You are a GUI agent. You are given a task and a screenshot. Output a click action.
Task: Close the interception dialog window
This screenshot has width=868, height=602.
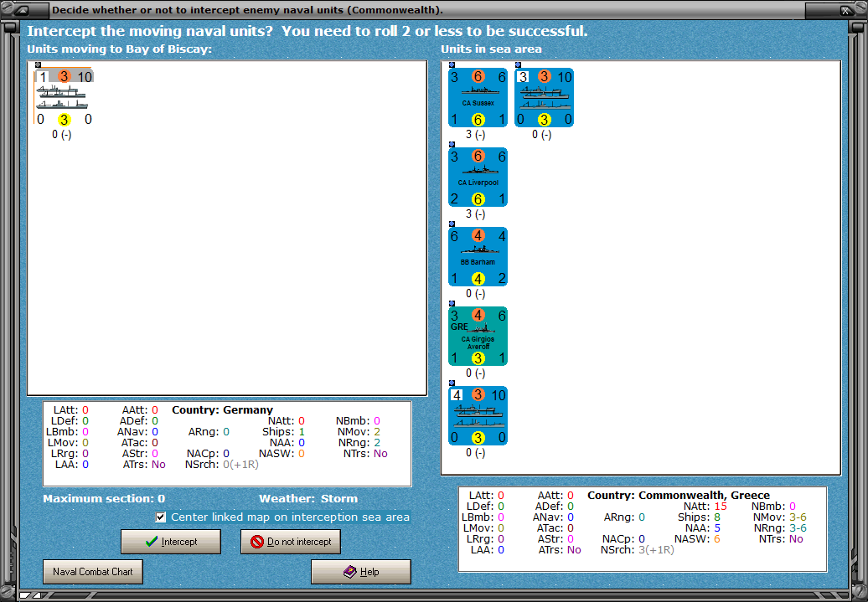pyautogui.click(x=845, y=10)
